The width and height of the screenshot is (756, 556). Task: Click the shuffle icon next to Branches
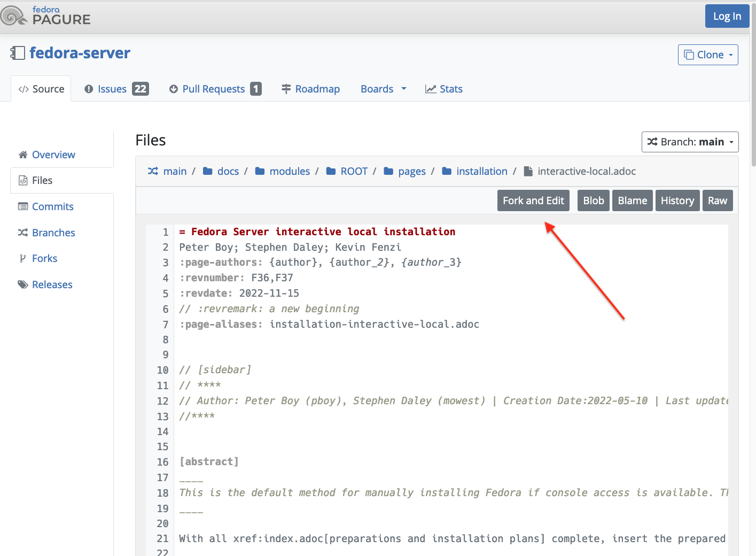(23, 233)
